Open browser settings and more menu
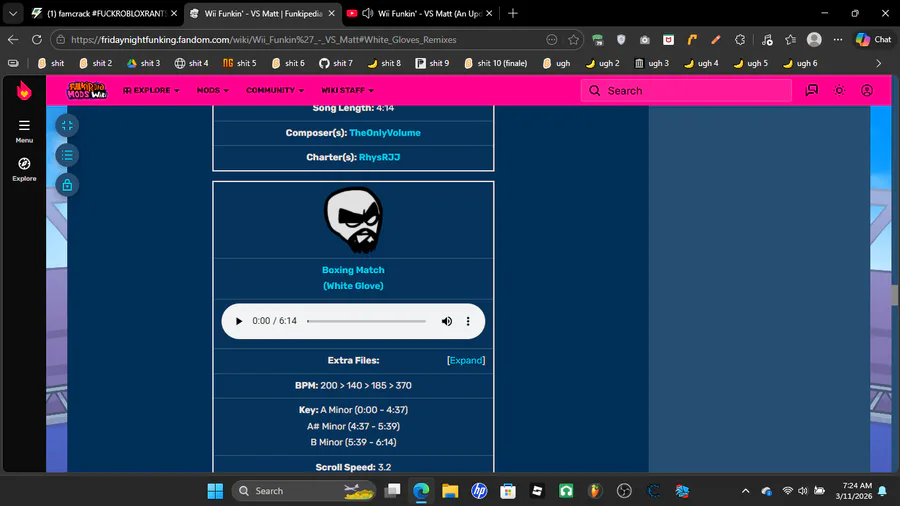Image resolution: width=900 pixels, height=506 pixels. pyautogui.click(x=838, y=40)
